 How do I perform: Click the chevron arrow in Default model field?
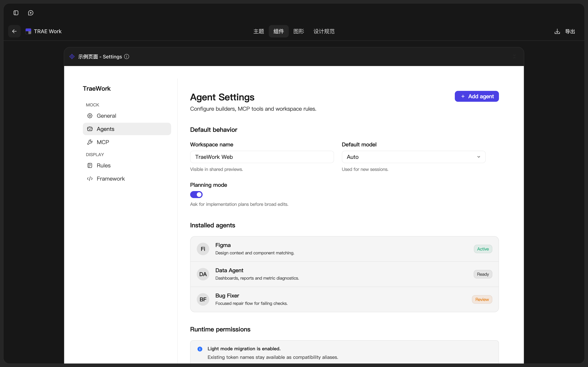click(479, 157)
